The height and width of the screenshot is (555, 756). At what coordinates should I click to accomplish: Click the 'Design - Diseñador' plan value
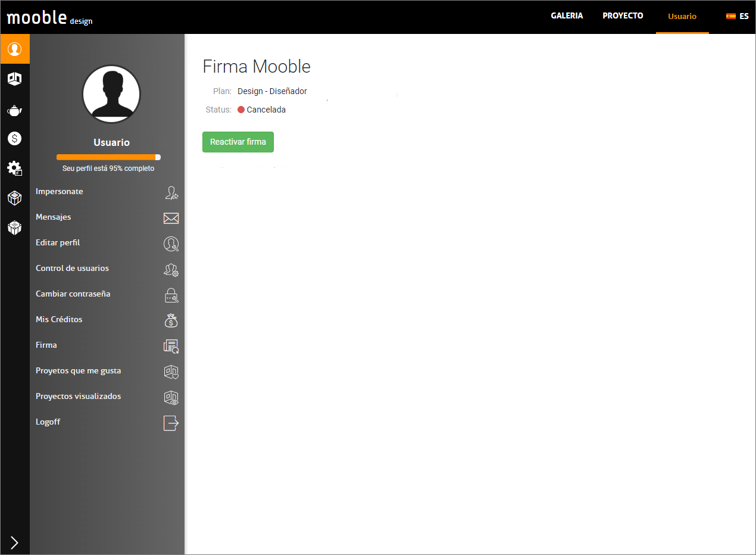[x=272, y=92]
